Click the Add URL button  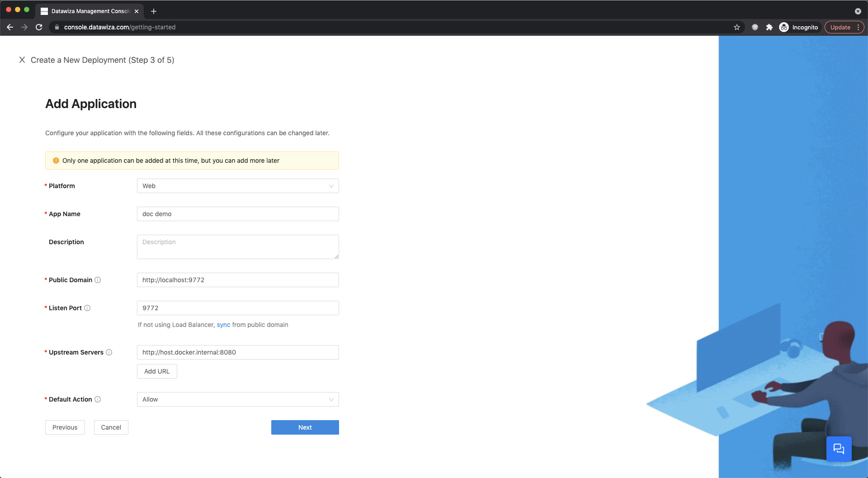tap(157, 371)
